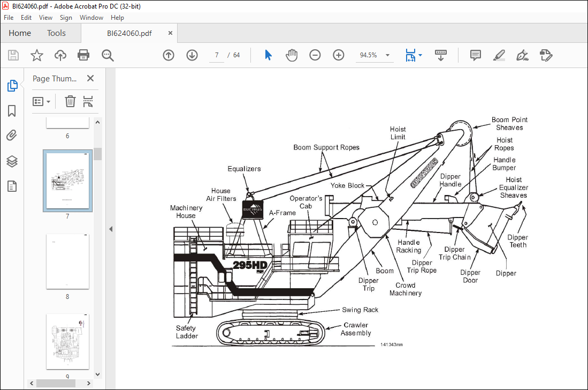Image resolution: width=588 pixels, height=390 pixels.
Task: Go to the previous page with the up arrow
Action: 169,55
